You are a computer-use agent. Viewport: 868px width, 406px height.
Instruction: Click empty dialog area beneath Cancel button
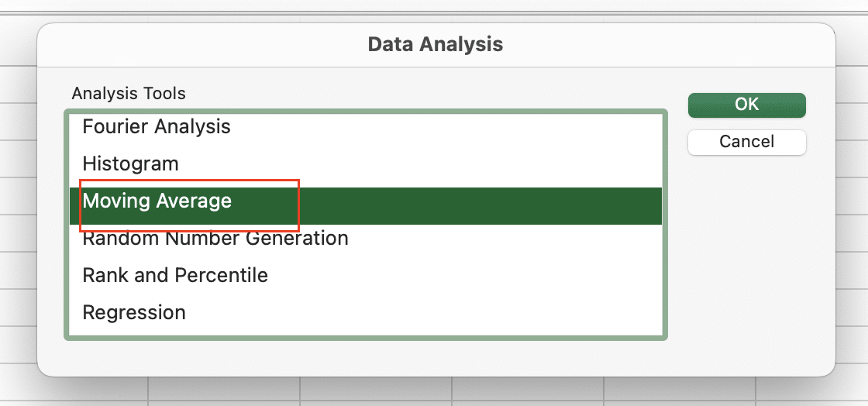pos(747,249)
